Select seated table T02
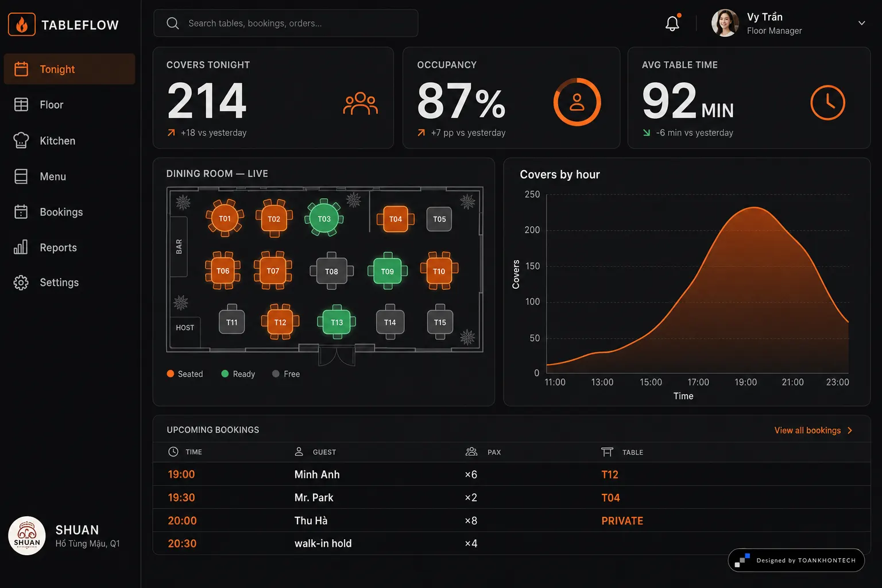Screen dimensions: 882x588 click(x=274, y=219)
